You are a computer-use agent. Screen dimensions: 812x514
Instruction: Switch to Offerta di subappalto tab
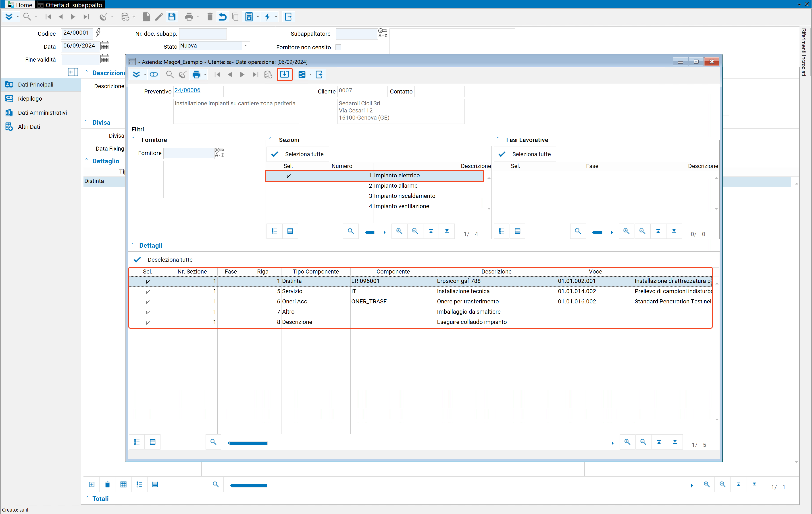70,5
